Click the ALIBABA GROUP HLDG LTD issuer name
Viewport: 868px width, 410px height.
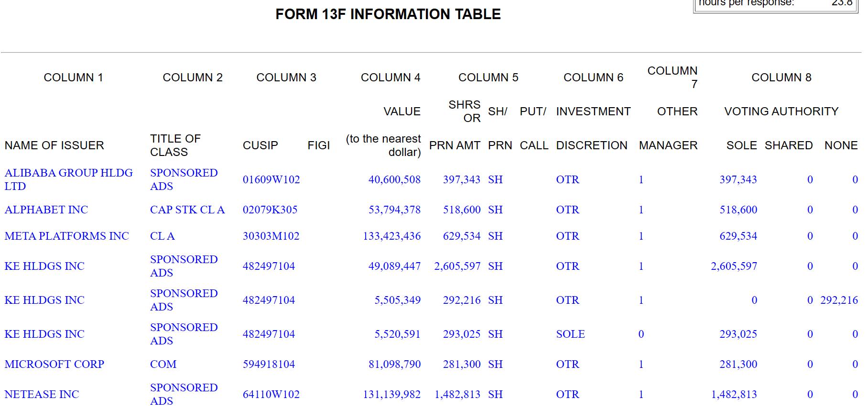pyautogui.click(x=68, y=179)
